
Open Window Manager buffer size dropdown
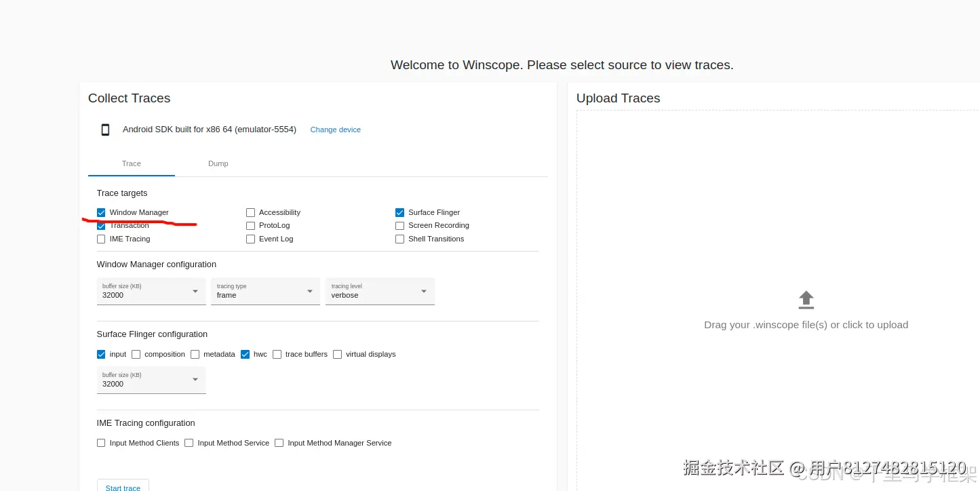point(151,292)
